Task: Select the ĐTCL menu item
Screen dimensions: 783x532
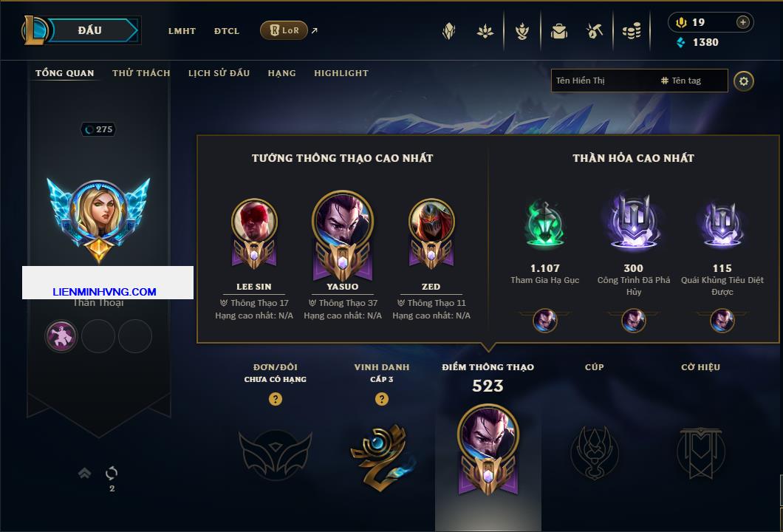Action: tap(227, 31)
